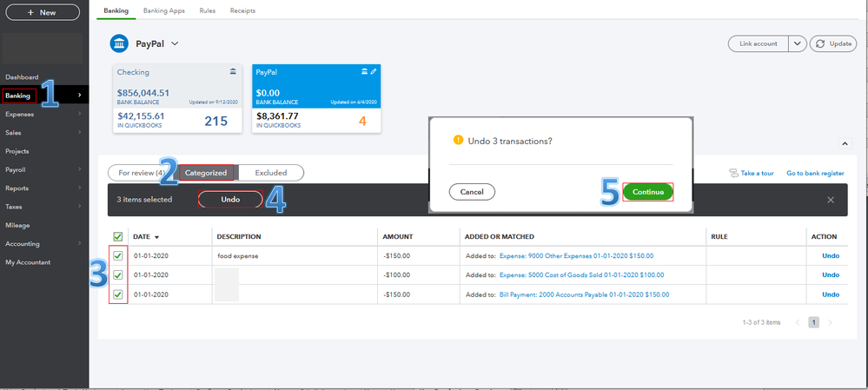Open Projects in the sidebar

pos(17,151)
